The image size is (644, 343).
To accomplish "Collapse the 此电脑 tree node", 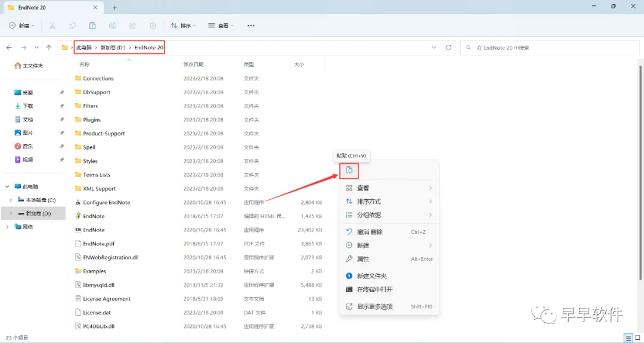I will (7, 187).
